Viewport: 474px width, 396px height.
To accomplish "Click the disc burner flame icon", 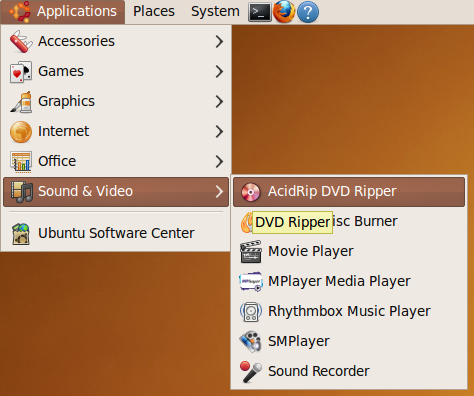I will coord(246,222).
